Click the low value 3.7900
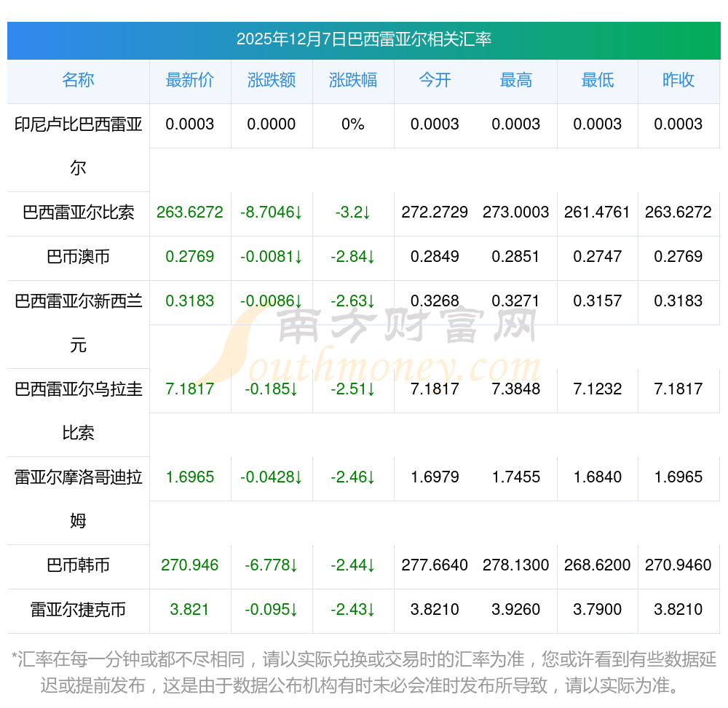The width and height of the screenshot is (728, 708). (x=598, y=610)
